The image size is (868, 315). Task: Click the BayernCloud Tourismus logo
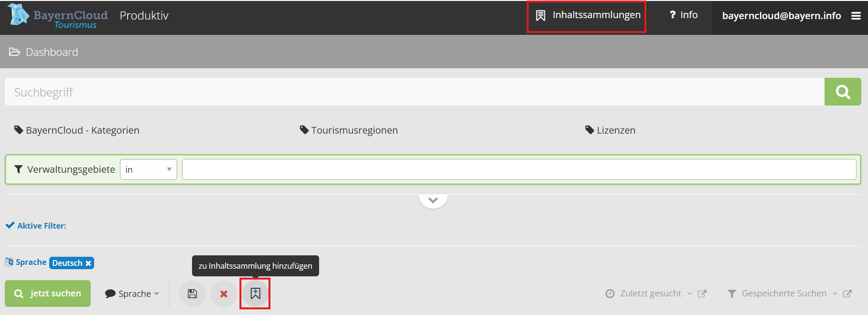coord(58,16)
